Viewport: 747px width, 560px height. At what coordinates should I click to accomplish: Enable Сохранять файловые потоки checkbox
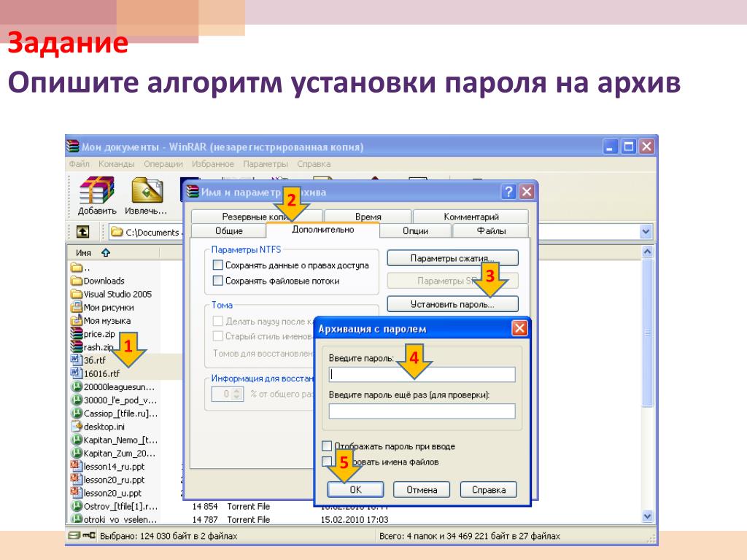coord(217,281)
